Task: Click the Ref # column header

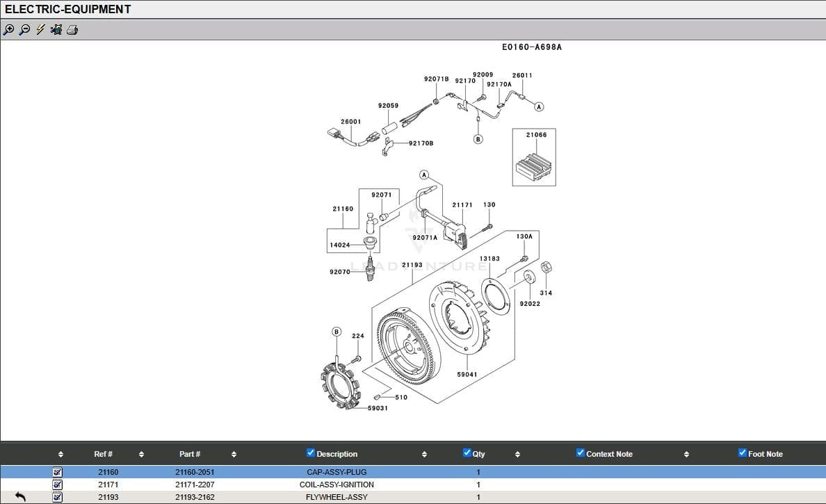Action: pos(103,454)
